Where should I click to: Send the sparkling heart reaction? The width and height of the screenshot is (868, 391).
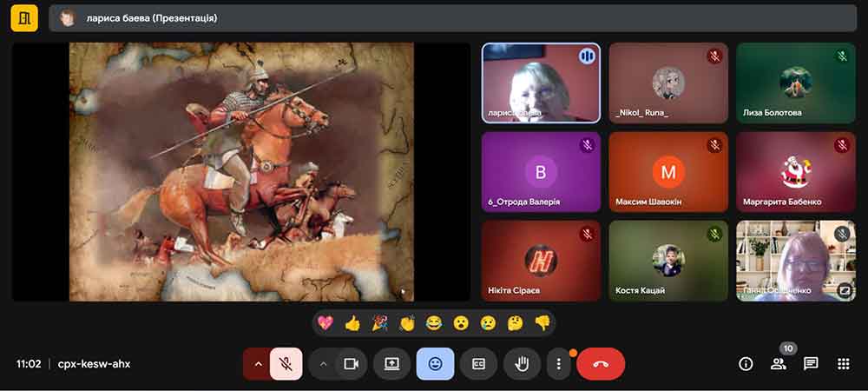pyautogui.click(x=325, y=323)
